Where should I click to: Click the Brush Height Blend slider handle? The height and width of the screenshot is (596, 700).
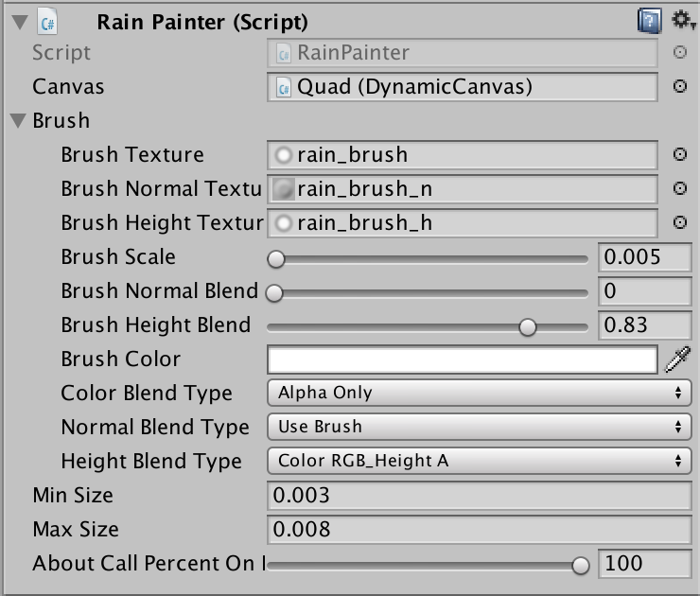tap(528, 327)
